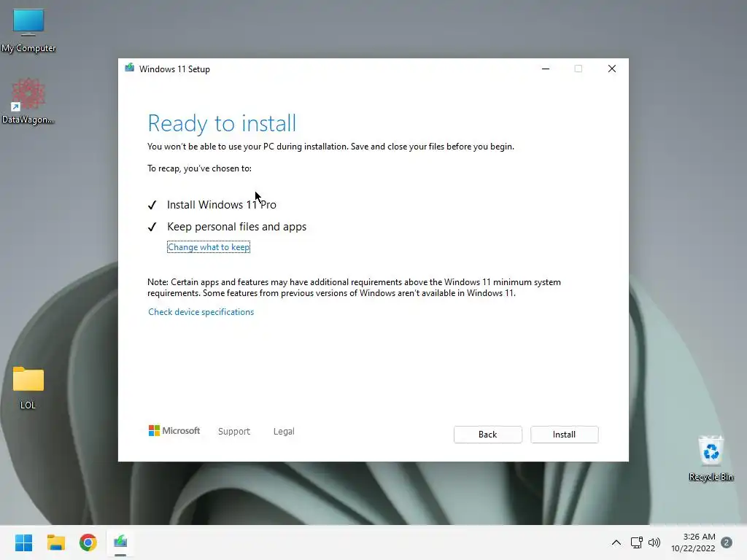Open the Change what to keep link

[x=209, y=247]
